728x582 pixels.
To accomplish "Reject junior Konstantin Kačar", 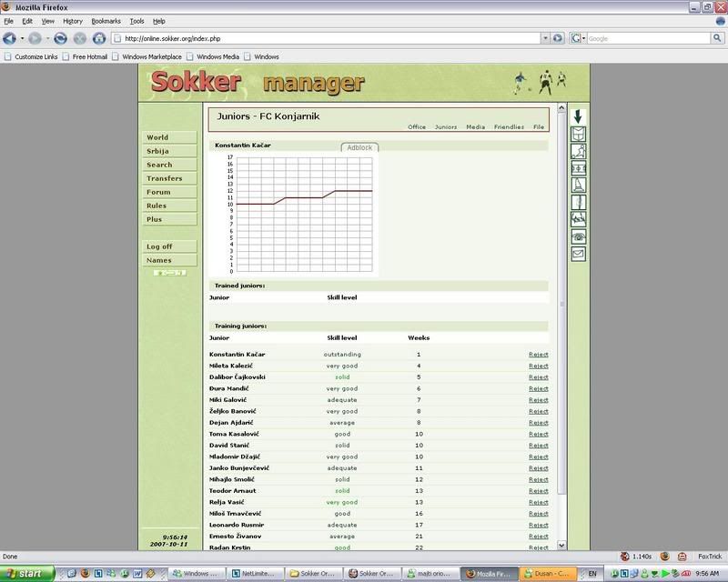I will (539, 355).
